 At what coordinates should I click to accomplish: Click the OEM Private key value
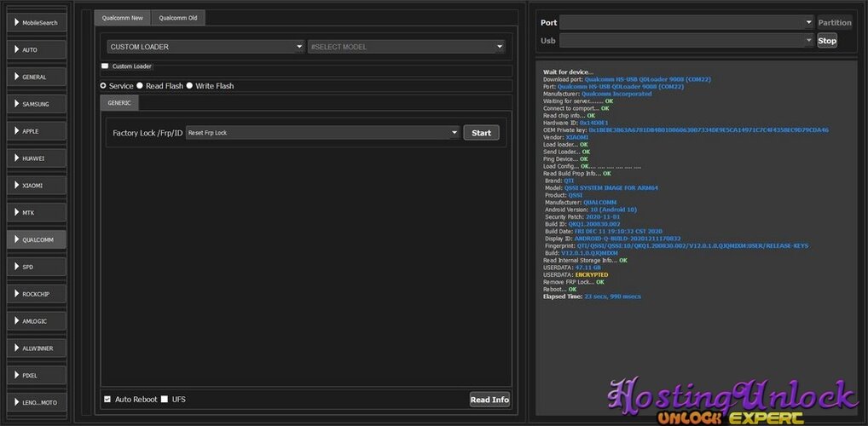(x=709, y=130)
